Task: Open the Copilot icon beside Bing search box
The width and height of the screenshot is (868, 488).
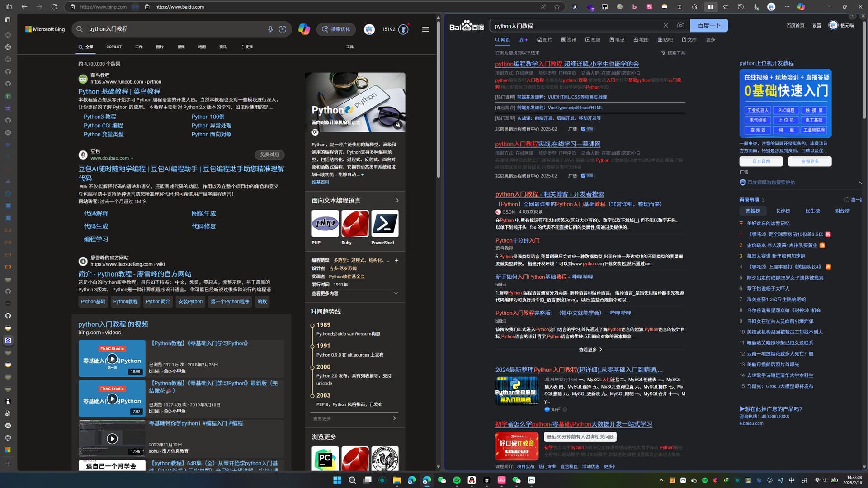Action: [304, 29]
